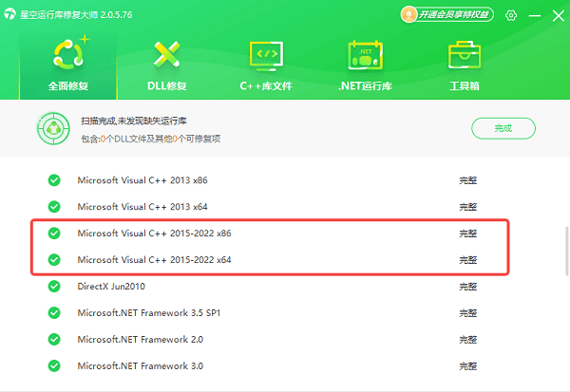Select Microsoft Visual C++ 2015-2022 x64 text

pyautogui.click(x=154, y=260)
